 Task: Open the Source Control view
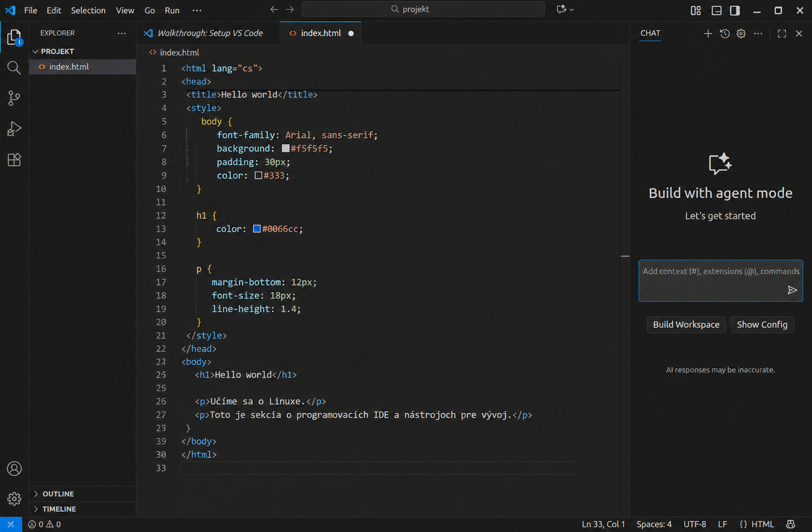14,98
